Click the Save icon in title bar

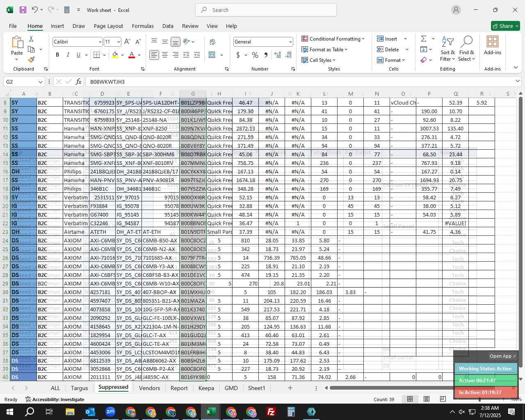(x=23, y=10)
